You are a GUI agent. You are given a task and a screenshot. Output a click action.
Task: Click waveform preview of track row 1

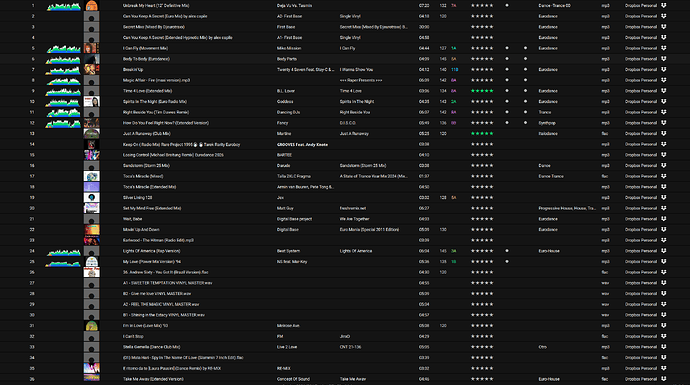pyautogui.click(x=64, y=7)
